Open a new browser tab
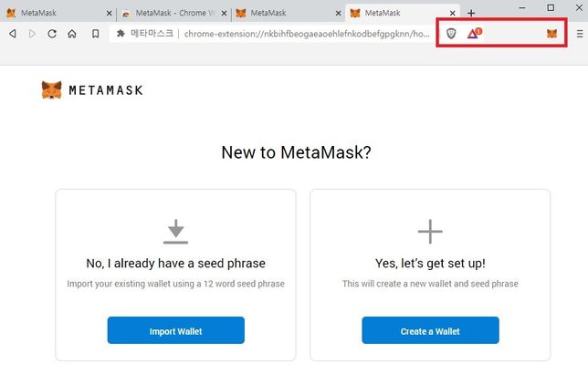 [471, 13]
